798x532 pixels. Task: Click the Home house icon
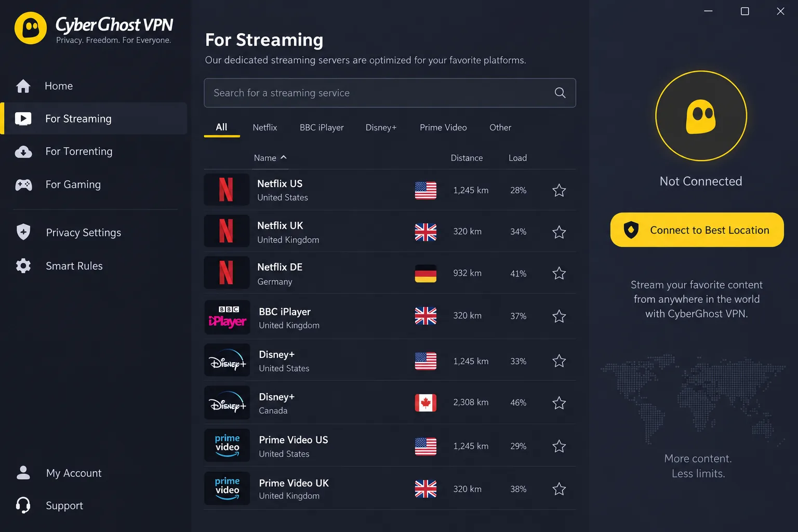[23, 86]
